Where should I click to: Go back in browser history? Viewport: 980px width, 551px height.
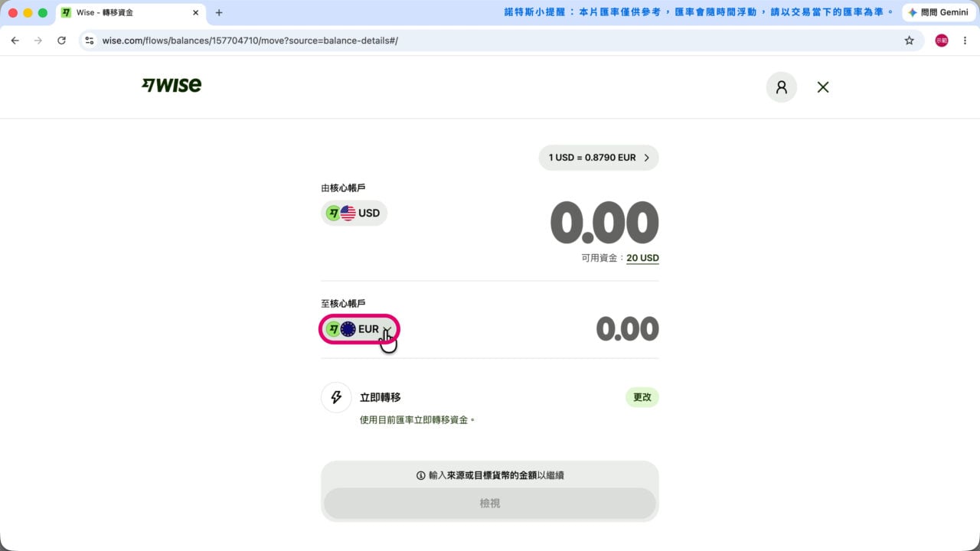pos(15,41)
